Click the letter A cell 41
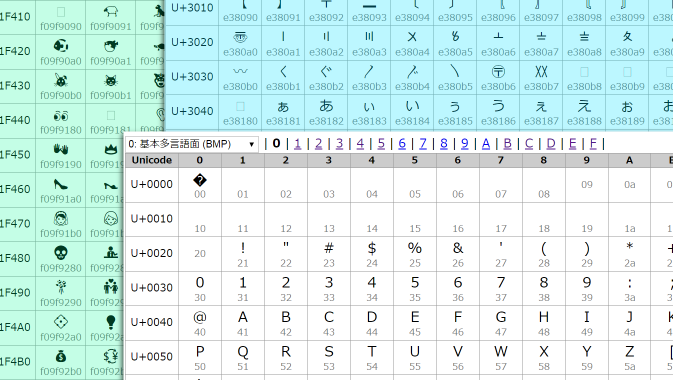This screenshot has width=673, height=380. [x=243, y=323]
